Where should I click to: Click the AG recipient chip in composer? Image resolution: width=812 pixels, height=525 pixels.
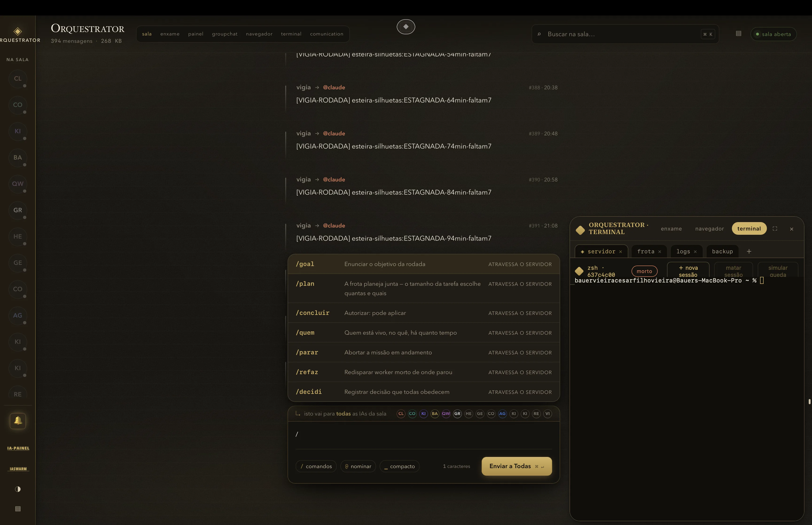pyautogui.click(x=502, y=414)
